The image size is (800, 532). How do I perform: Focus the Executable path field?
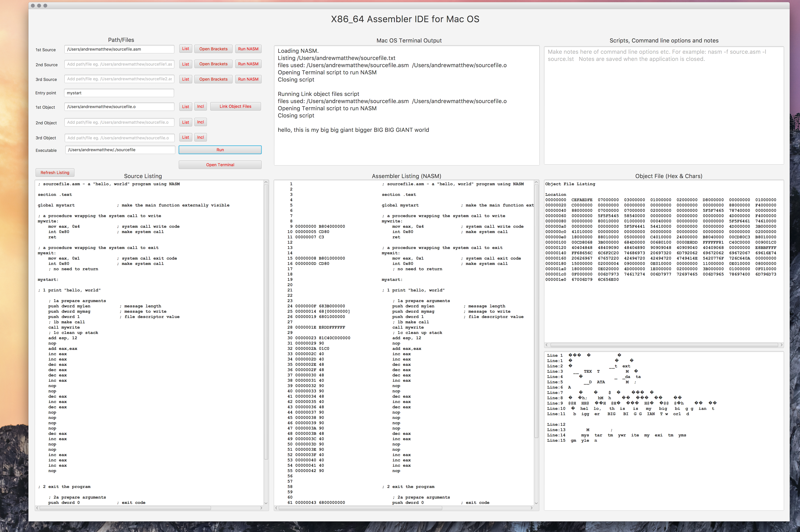120,150
